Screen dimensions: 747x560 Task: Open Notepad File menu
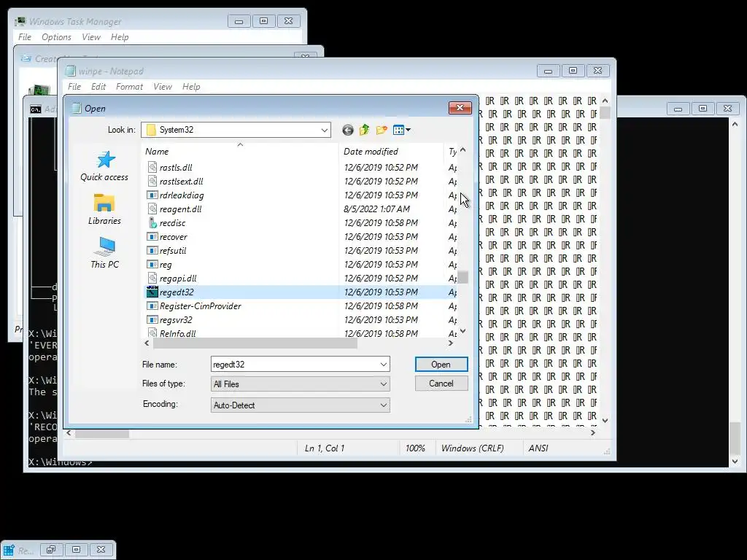[x=74, y=87]
